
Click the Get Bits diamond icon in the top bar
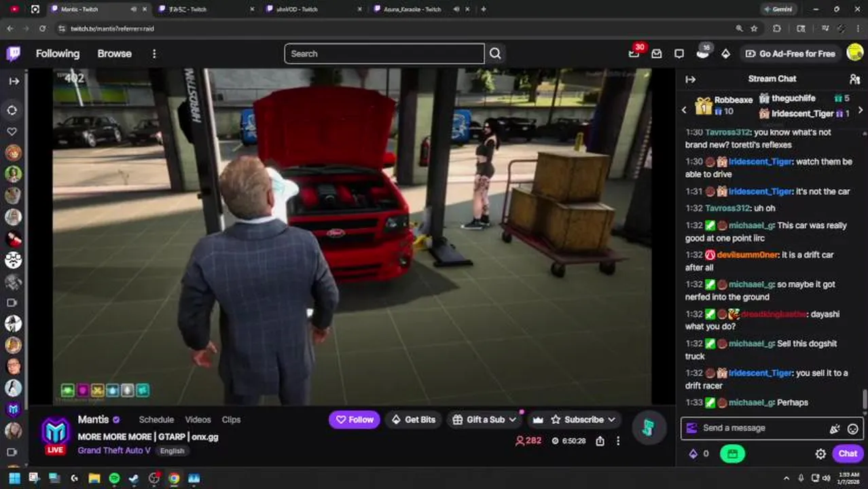[725, 54]
